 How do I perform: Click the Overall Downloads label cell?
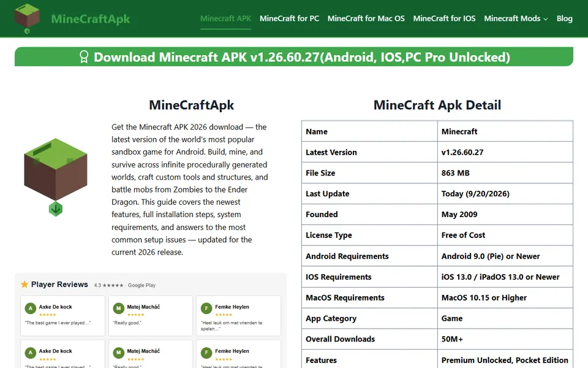(369, 339)
